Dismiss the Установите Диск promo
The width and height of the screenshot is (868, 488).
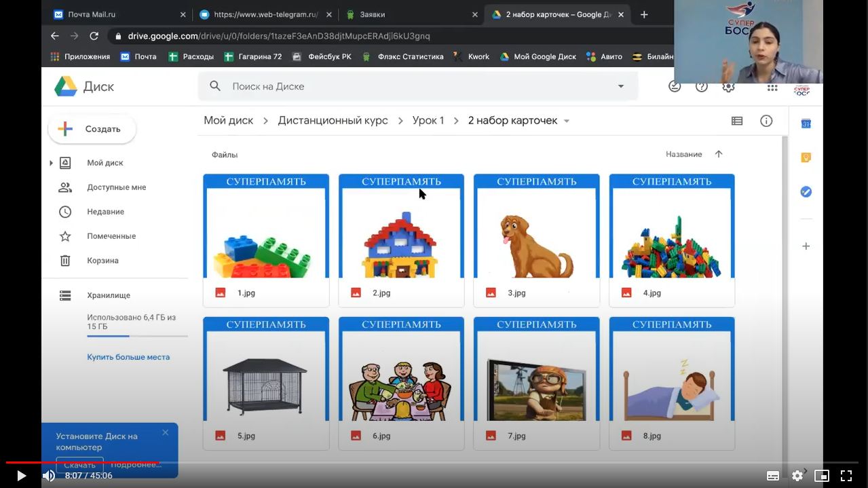click(x=165, y=432)
